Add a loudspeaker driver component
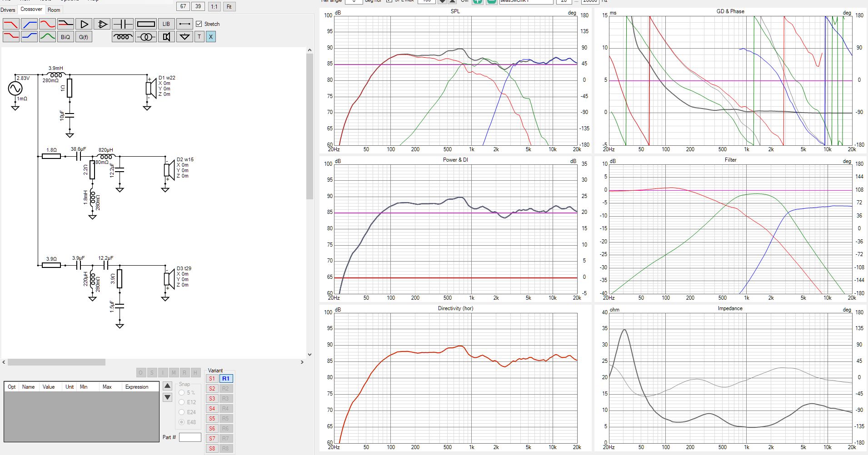 pyautogui.click(x=166, y=37)
